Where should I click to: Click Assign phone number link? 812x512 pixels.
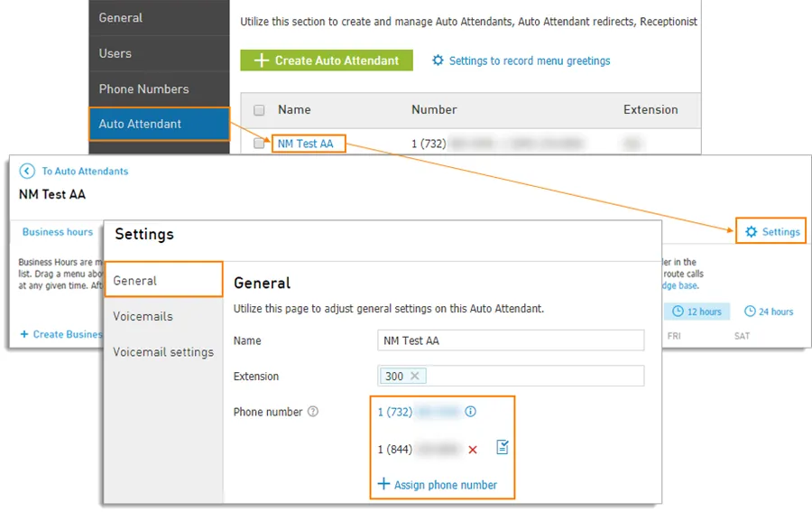point(446,485)
